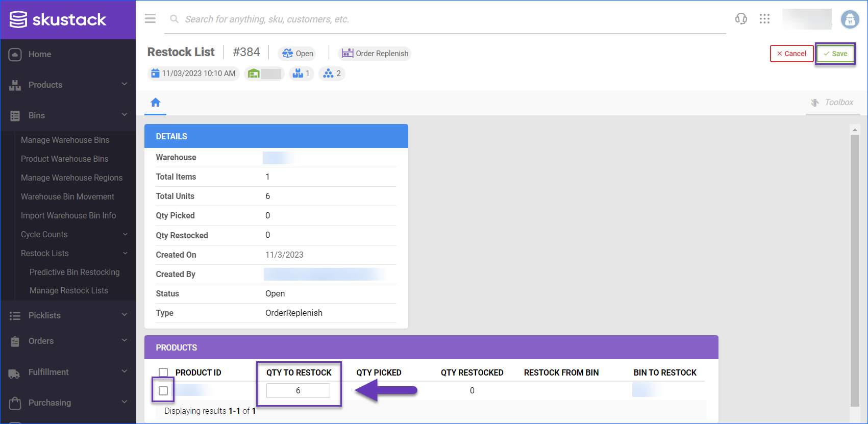
Task: Check the select-all Product ID checkbox
Action: tap(163, 372)
